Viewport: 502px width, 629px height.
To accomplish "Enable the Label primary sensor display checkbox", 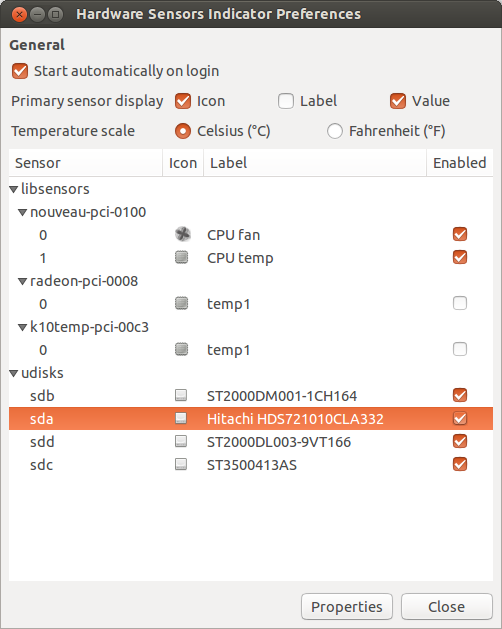I will pyautogui.click(x=286, y=101).
